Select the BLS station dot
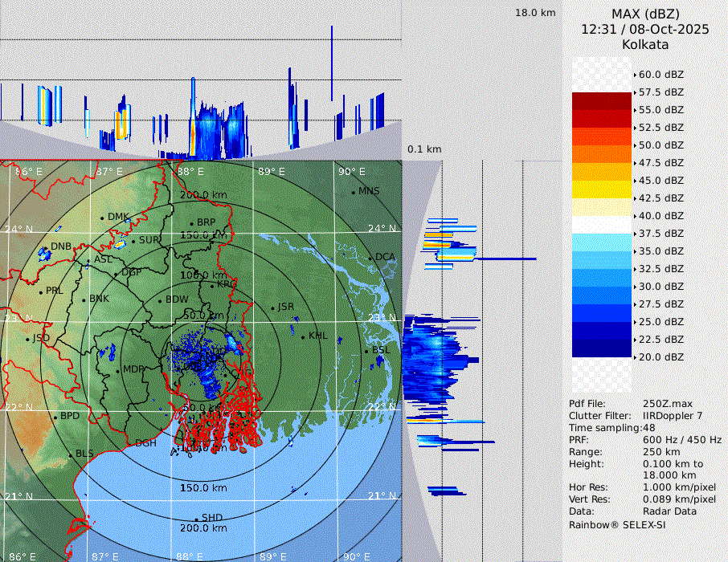Screen dimensions: 728x562 coord(70,454)
